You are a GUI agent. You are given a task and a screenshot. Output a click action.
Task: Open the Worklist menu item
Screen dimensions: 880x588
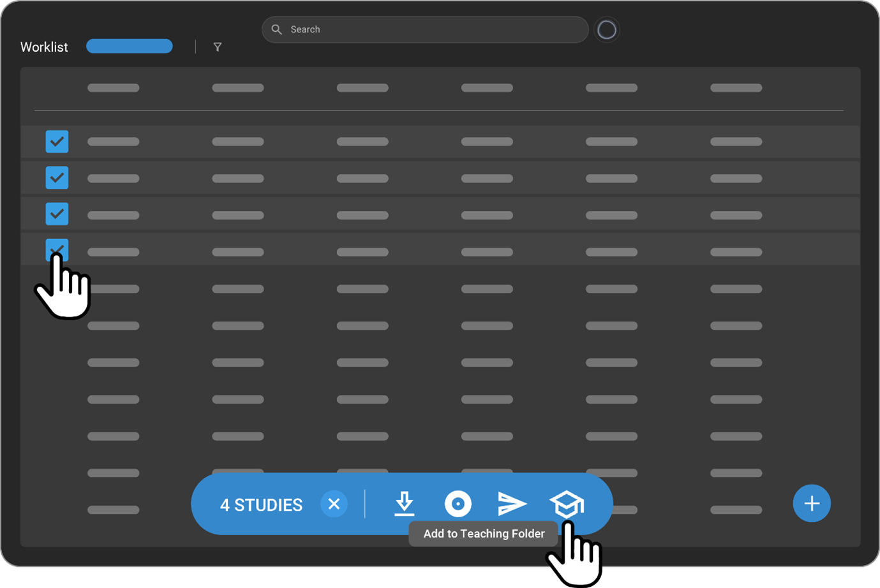point(43,47)
